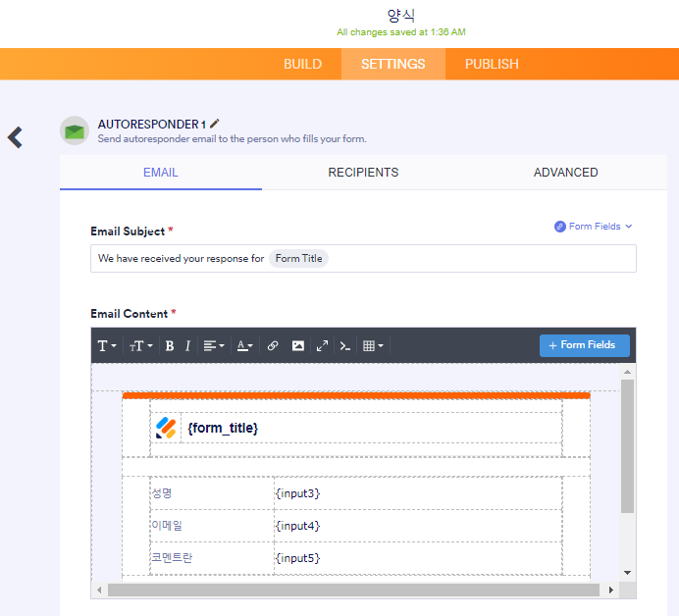This screenshot has height=616, width=679.
Task: Click the horizontal scrollbar left arrow
Action: point(100,590)
